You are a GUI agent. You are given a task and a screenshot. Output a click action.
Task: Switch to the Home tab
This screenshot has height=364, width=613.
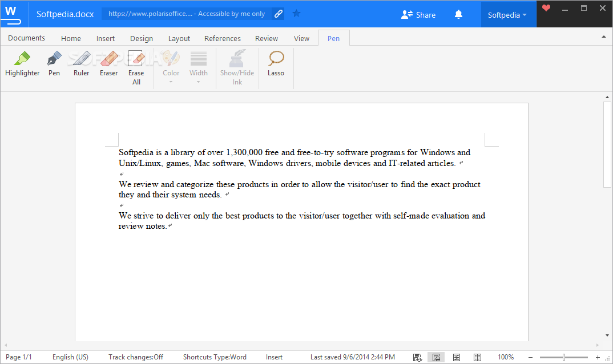[x=71, y=38]
